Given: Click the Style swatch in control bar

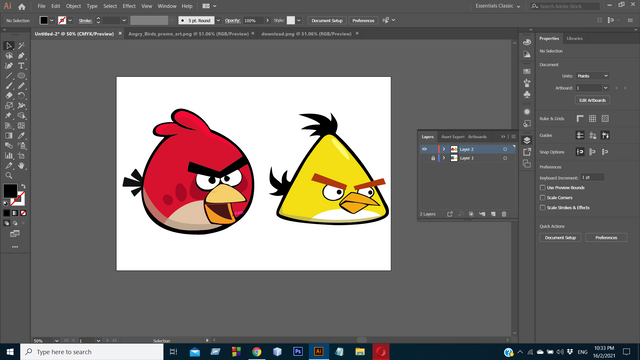Looking at the screenshot, I should [291, 20].
